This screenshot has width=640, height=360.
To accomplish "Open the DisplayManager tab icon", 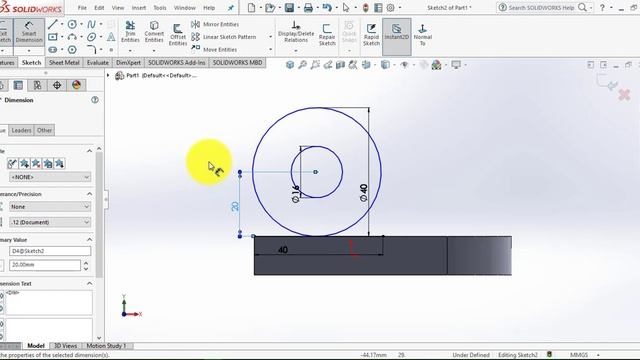I will [76, 85].
